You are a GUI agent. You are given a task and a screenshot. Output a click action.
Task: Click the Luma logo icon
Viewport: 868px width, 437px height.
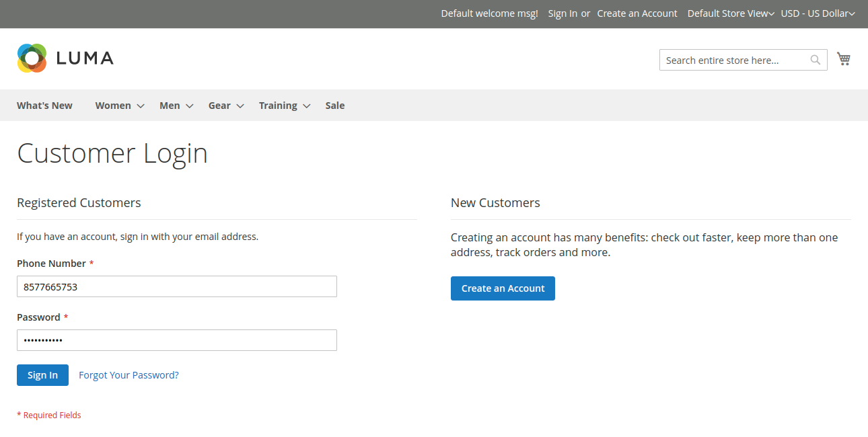pos(32,58)
